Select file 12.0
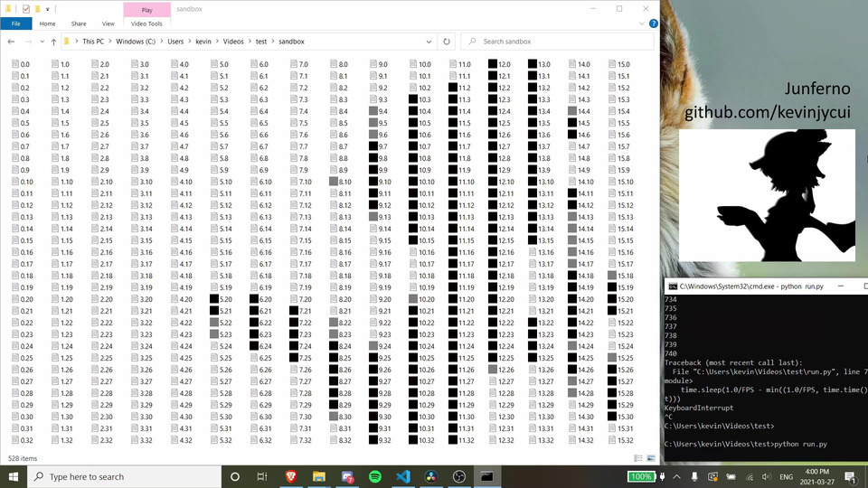Viewport: 868px width, 488px height. (499, 64)
